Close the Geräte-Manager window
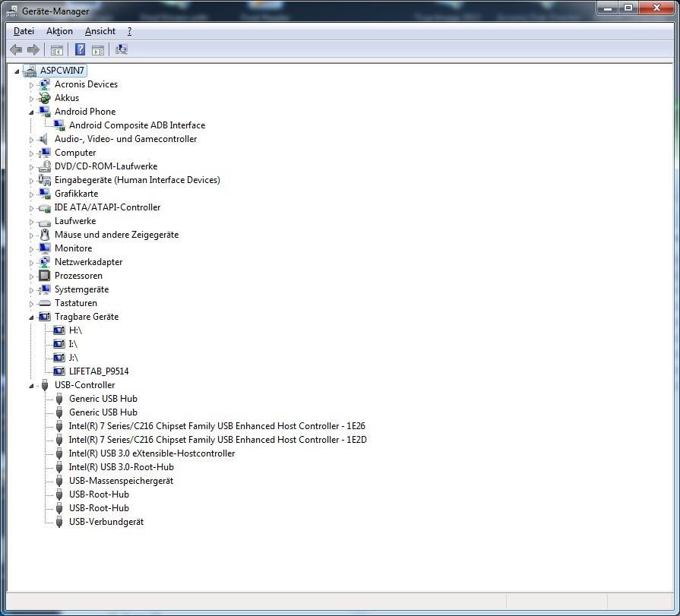Viewport: 680px width, 616px height. pos(656,8)
